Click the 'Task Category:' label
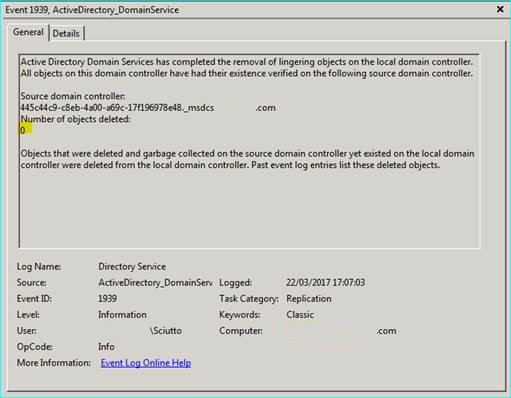This screenshot has width=511, height=398. coord(249,299)
